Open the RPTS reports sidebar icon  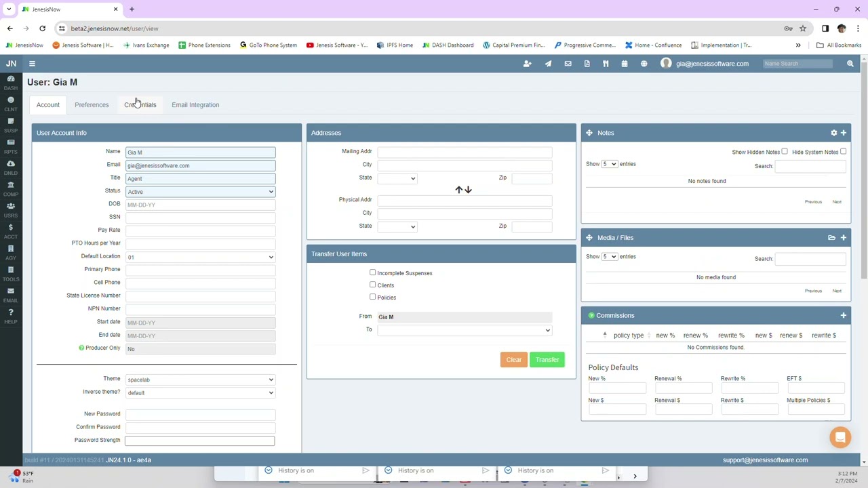11,146
